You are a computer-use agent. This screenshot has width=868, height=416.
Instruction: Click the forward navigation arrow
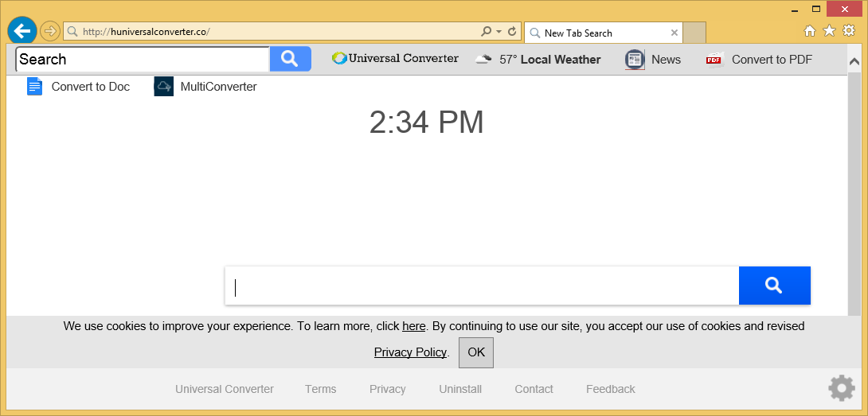click(50, 31)
